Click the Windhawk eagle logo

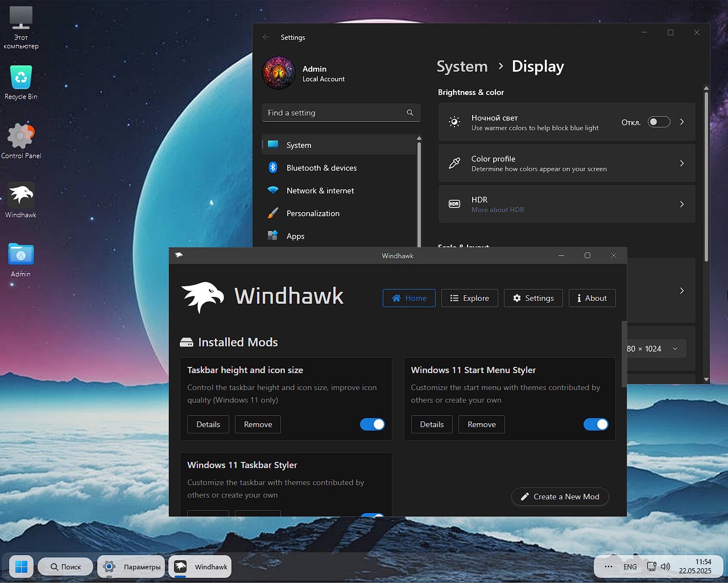[202, 297]
